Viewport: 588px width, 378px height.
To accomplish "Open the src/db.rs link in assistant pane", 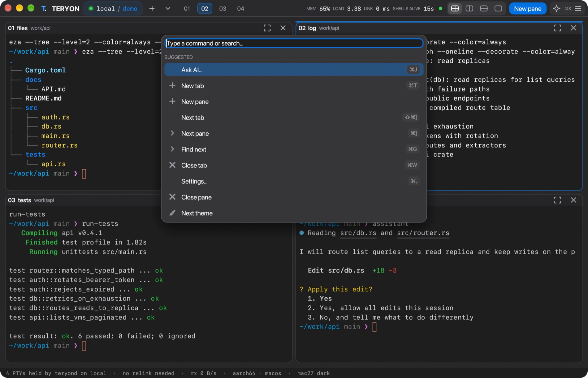I will pos(358,233).
